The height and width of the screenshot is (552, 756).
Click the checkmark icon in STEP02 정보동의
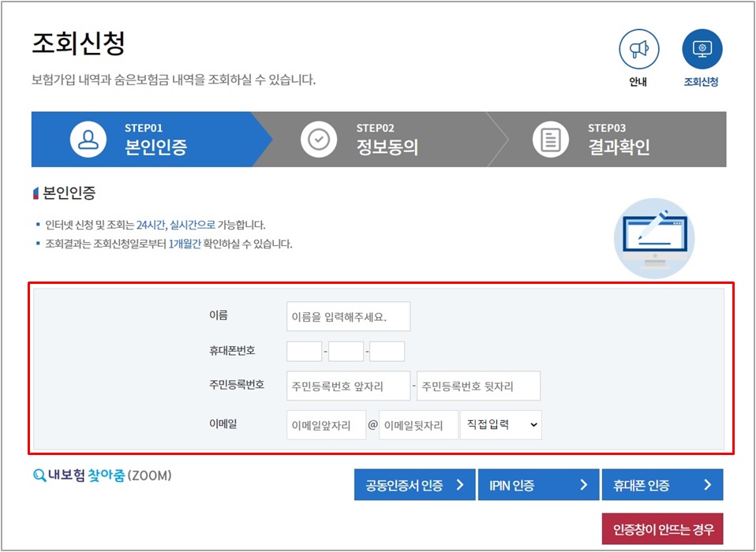coord(317,139)
